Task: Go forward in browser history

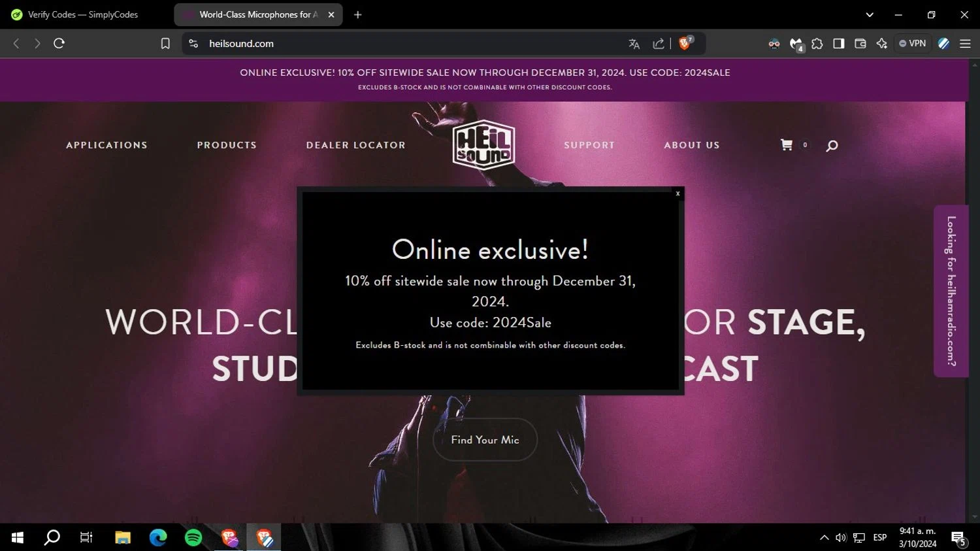Action: point(37,43)
